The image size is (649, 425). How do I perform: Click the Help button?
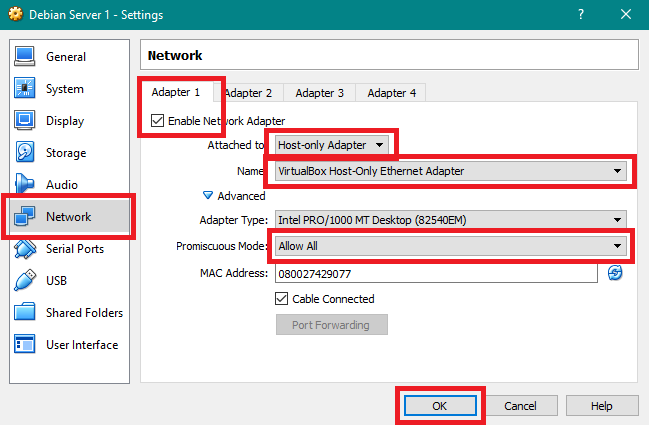[x=602, y=406]
